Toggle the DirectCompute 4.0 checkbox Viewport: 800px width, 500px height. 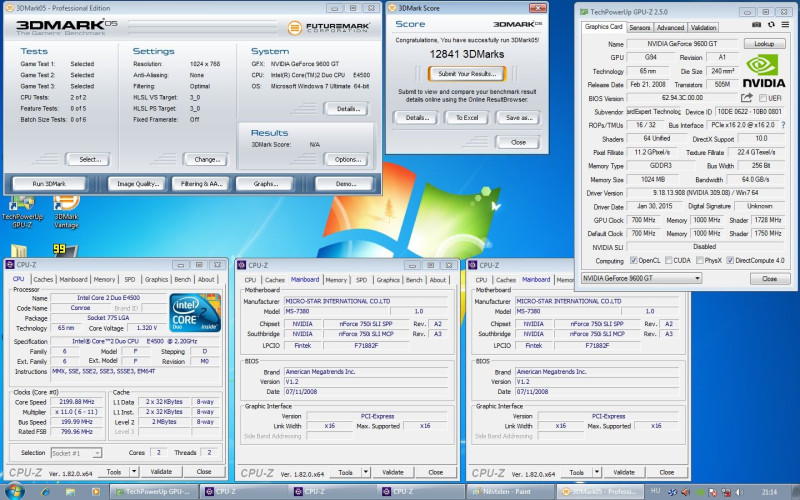point(730,261)
